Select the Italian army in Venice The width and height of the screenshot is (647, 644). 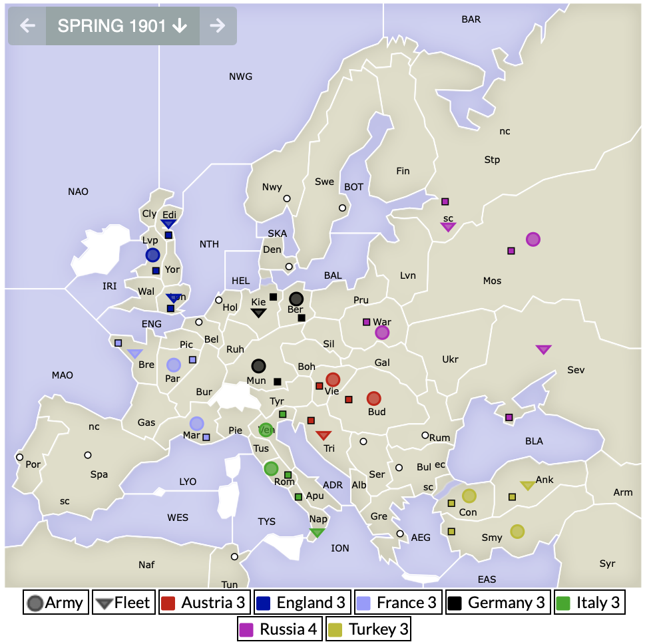pyautogui.click(x=266, y=430)
